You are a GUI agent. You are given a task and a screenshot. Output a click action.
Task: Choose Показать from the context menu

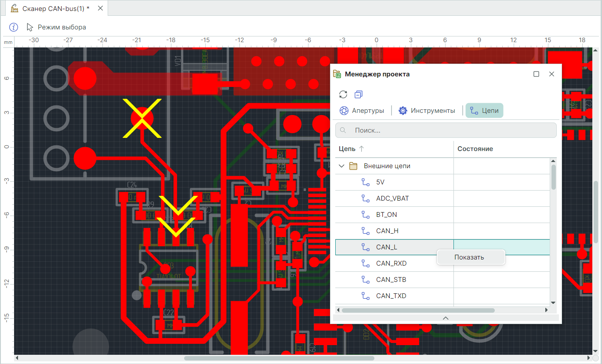pos(469,257)
